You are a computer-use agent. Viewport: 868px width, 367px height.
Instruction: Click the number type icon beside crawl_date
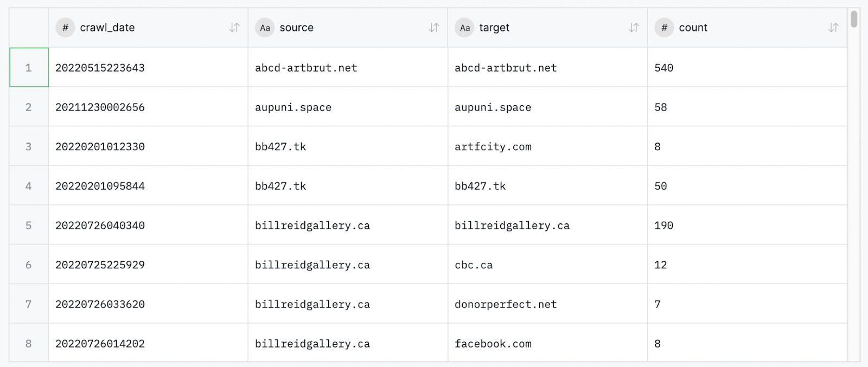click(65, 28)
